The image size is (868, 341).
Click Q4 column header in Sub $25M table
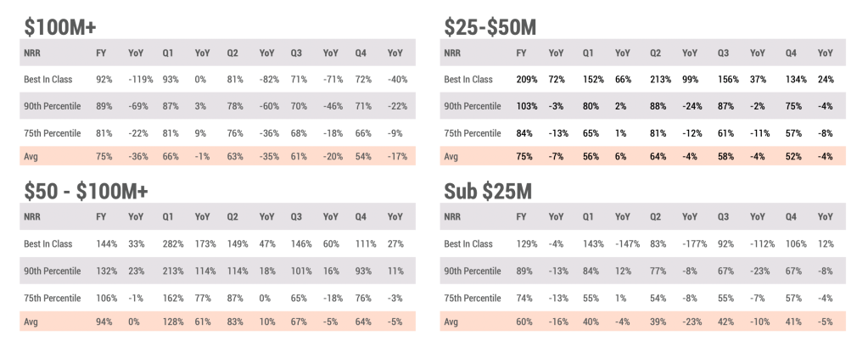791,218
